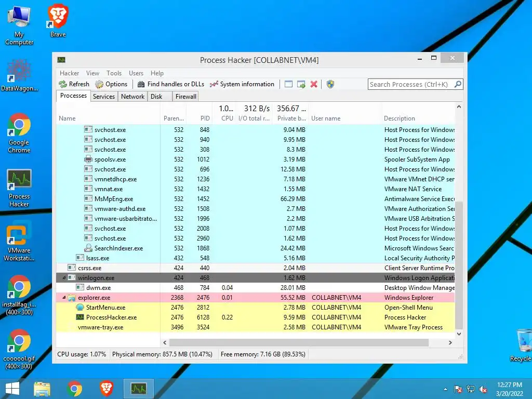Click the muted volume tray icon
This screenshot has height=399, width=532.
tap(483, 389)
